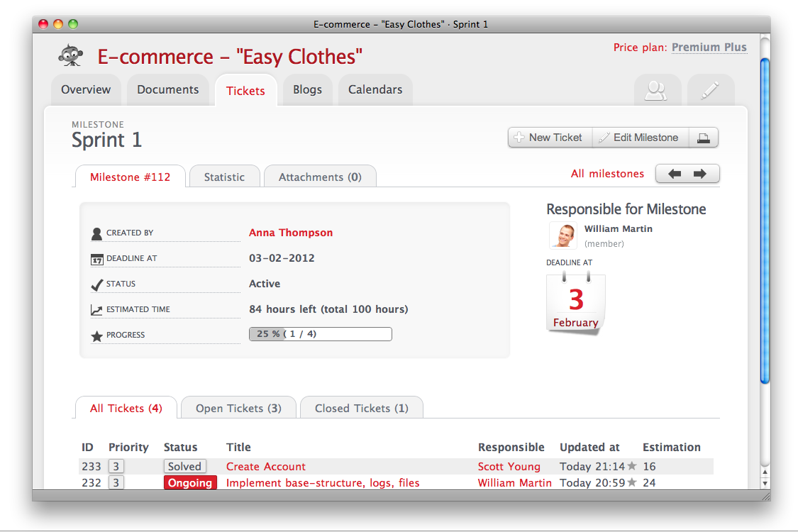
Task: Click the February 3 deadline calendar icon
Action: [575, 304]
